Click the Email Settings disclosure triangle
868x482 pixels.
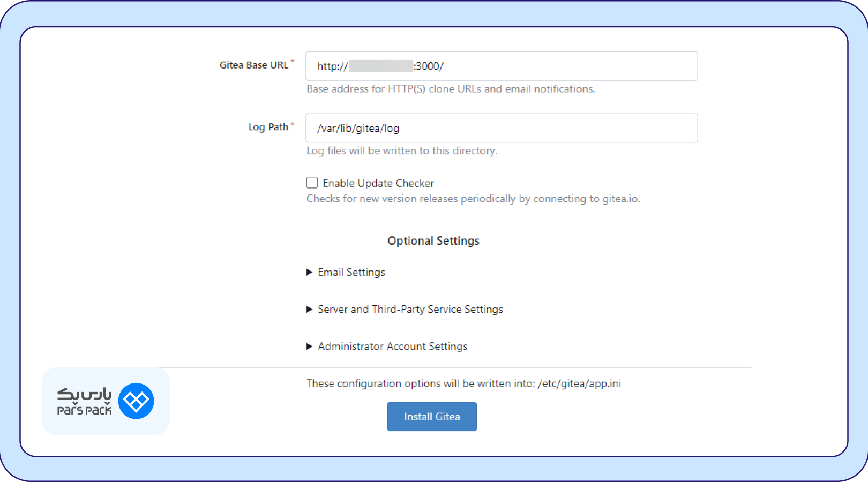click(309, 272)
